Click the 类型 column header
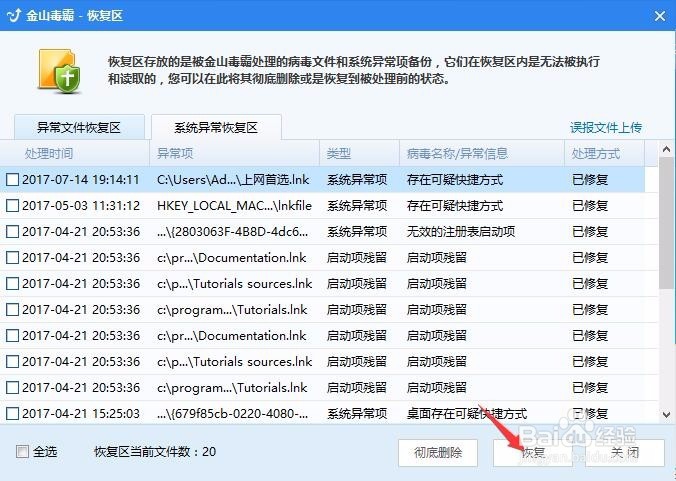Image resolution: width=676 pixels, height=481 pixels. point(359,153)
